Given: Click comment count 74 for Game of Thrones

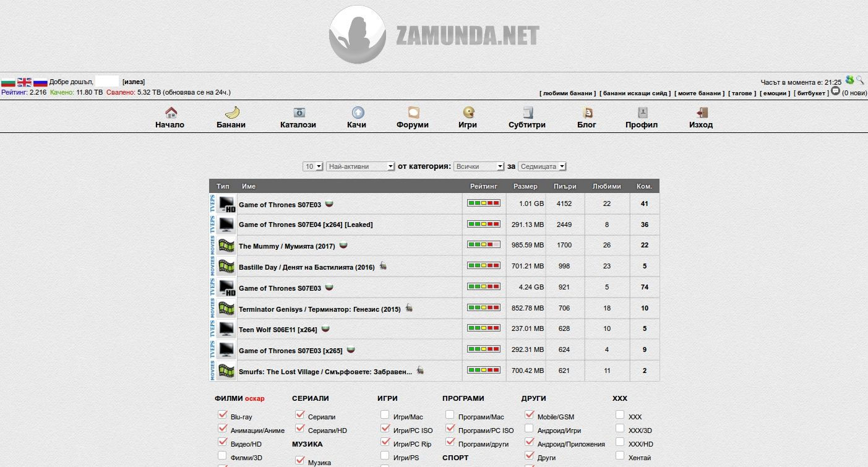Looking at the screenshot, I should click(x=645, y=287).
